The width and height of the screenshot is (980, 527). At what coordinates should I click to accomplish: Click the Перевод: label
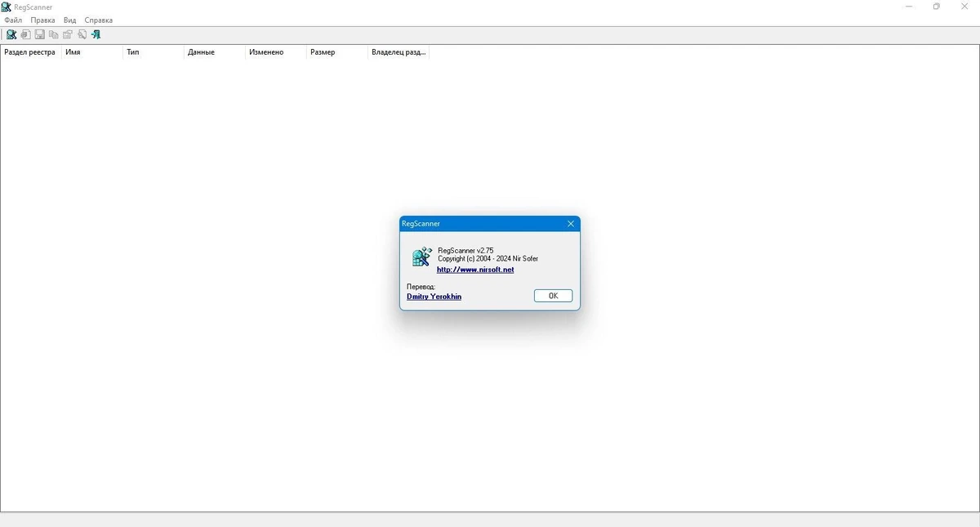click(421, 287)
